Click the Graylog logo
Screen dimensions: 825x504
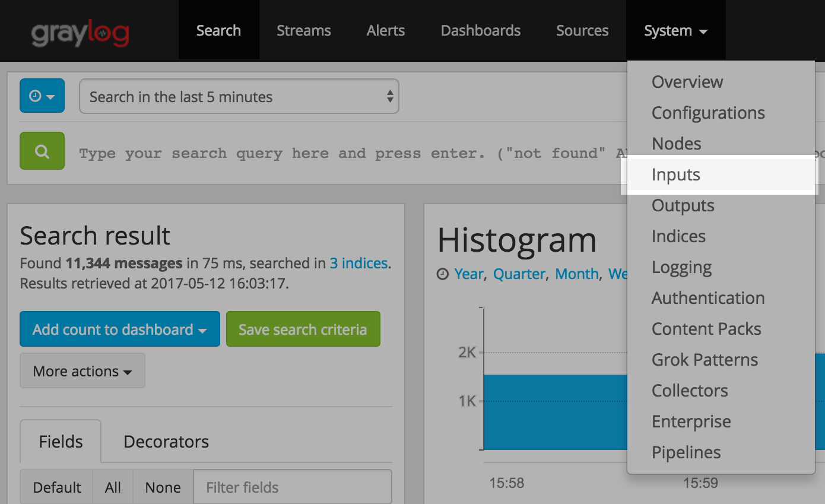click(80, 33)
